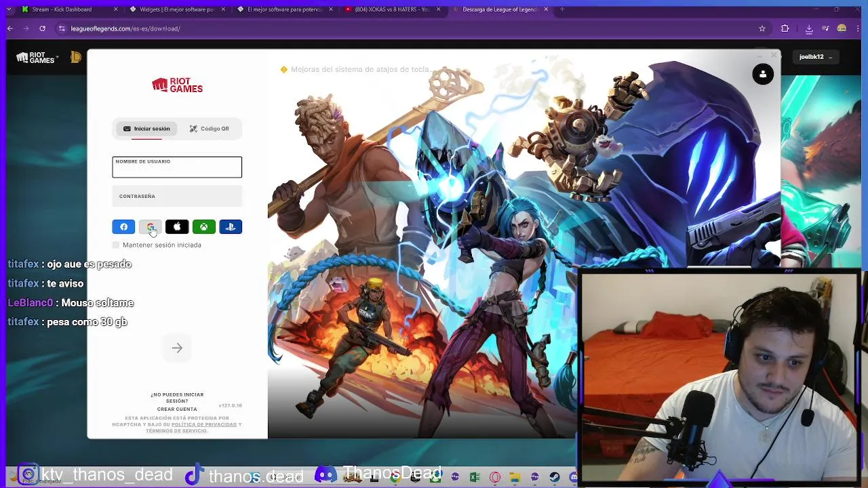The height and width of the screenshot is (488, 868).
Task: Open Política de privacidad link
Action: pos(204,424)
